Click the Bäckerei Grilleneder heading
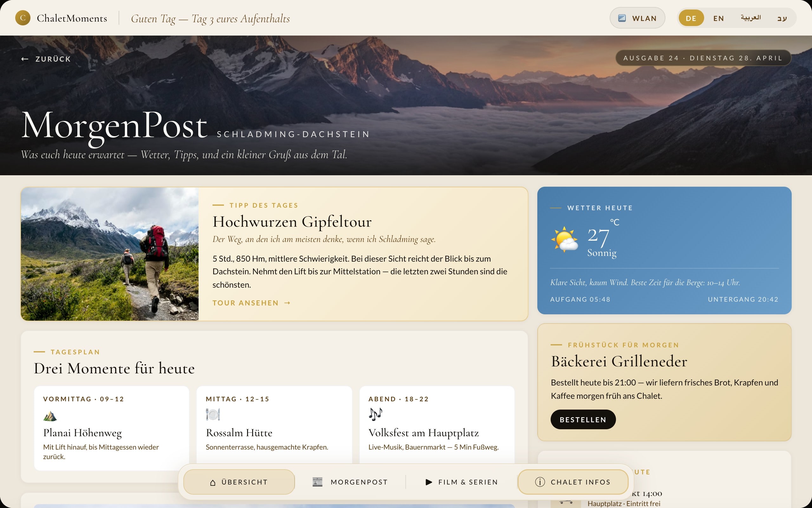This screenshot has width=812, height=508. click(x=619, y=362)
